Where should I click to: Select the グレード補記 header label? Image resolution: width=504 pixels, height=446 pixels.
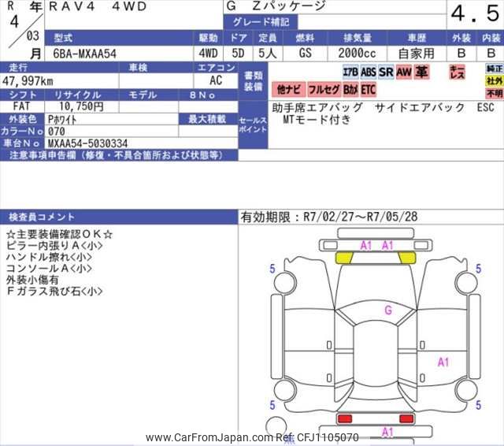tap(261, 22)
